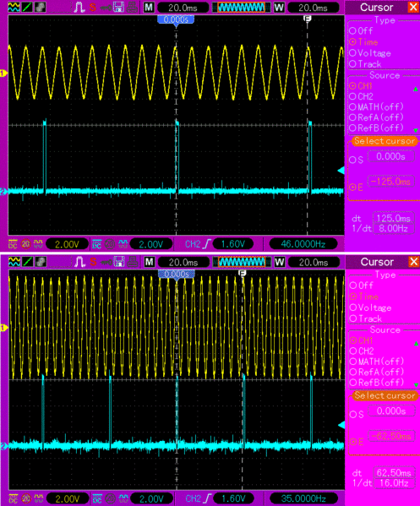Viewport: 420px width, 506px height.
Task: Click the M main timebase icon in the 35.0000Hz screen
Action: click(x=150, y=262)
